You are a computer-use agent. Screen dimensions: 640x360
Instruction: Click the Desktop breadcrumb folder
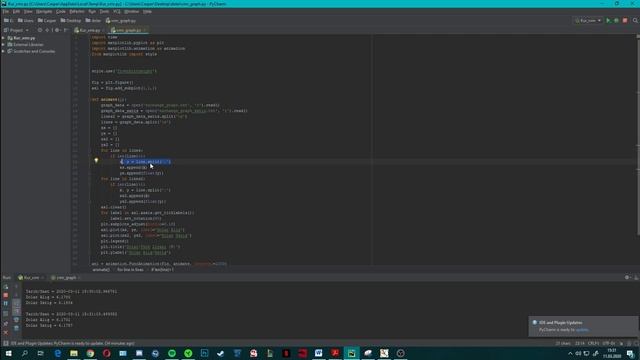coord(71,20)
